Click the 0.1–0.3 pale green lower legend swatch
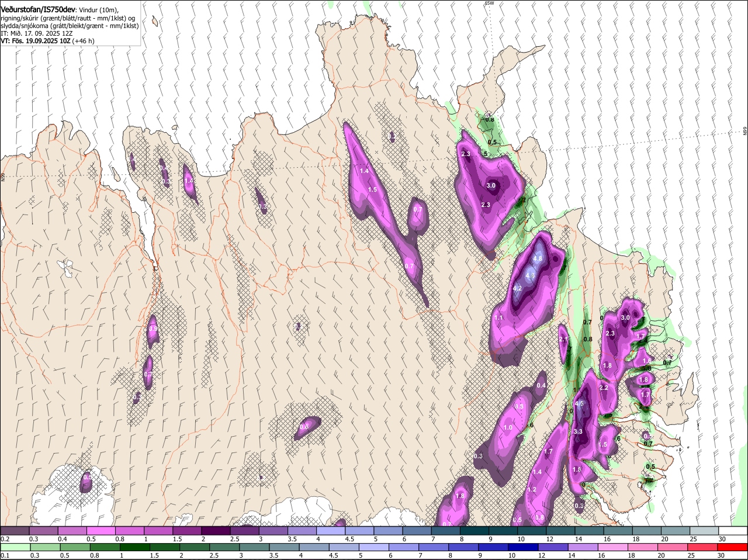This screenshot has height=560, width=748. [15, 547]
